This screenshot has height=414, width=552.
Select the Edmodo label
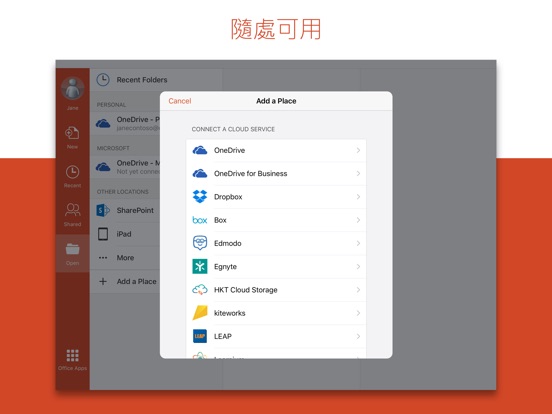pos(228,243)
